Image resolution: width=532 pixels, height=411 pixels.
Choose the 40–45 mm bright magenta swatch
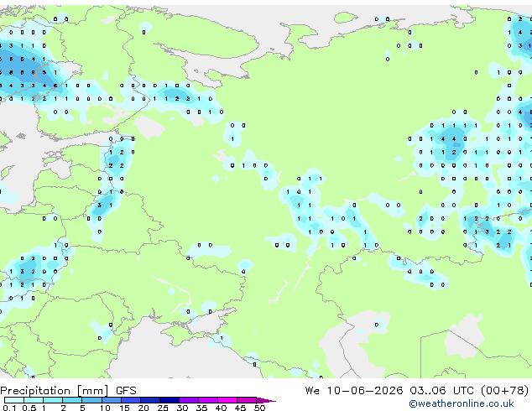click(227, 400)
